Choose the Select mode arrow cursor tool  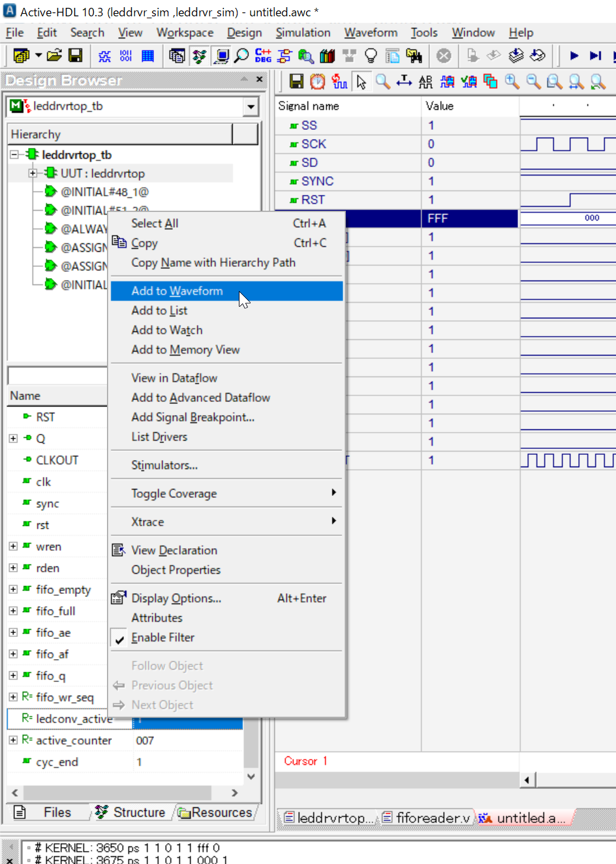(362, 81)
